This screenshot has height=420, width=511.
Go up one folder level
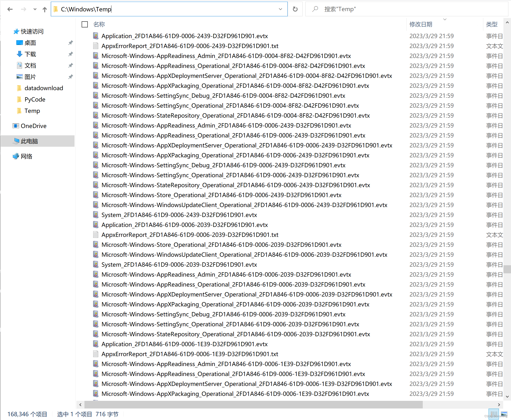[x=44, y=9]
